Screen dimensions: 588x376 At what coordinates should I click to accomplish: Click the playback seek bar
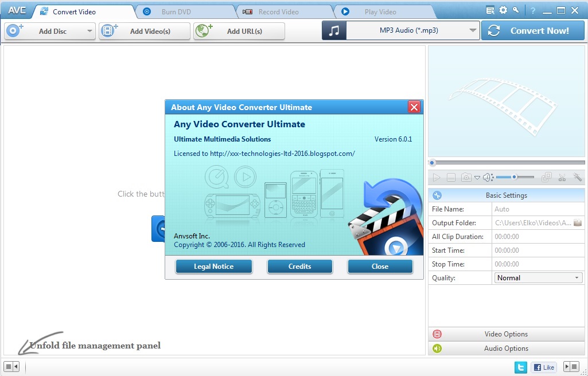(x=506, y=163)
